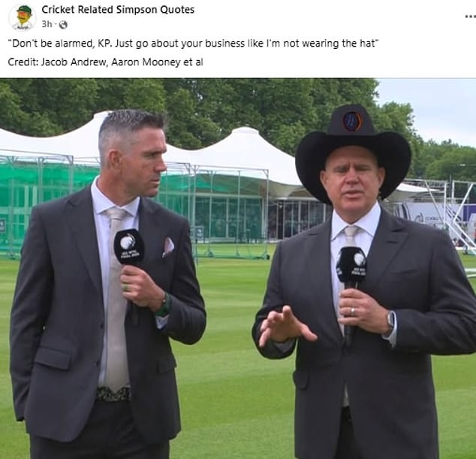Click the raised open hand gesture

pyautogui.click(x=284, y=327)
